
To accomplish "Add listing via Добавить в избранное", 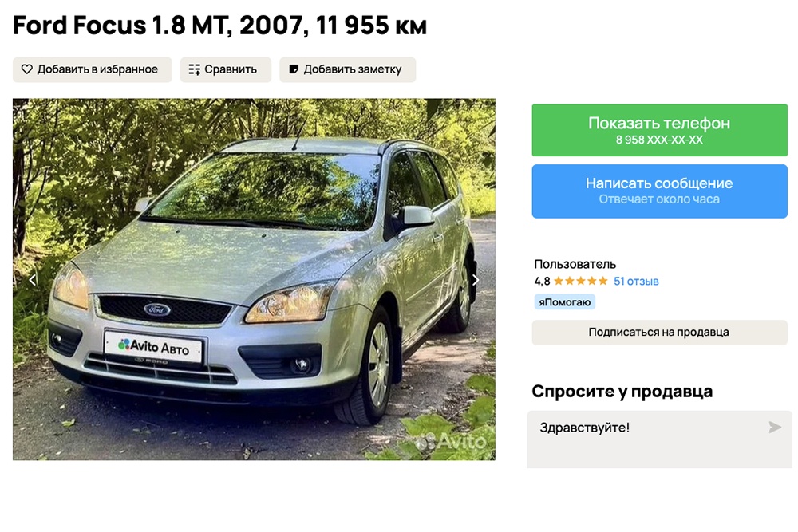I will point(93,69).
